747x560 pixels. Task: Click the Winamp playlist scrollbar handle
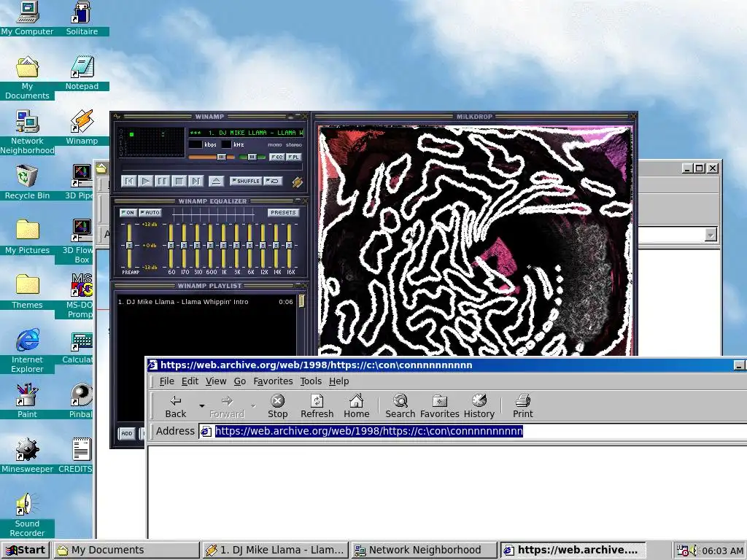coord(301,301)
